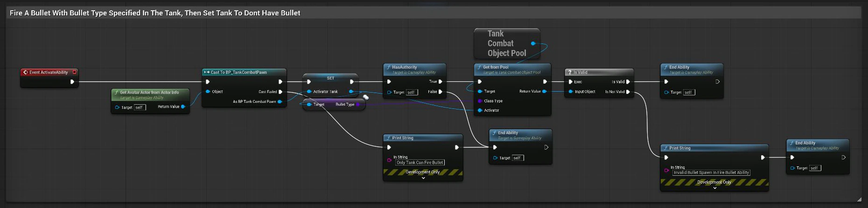
Task: Click the Input Object pin on Is Valid node
Action: pyautogui.click(x=570, y=92)
